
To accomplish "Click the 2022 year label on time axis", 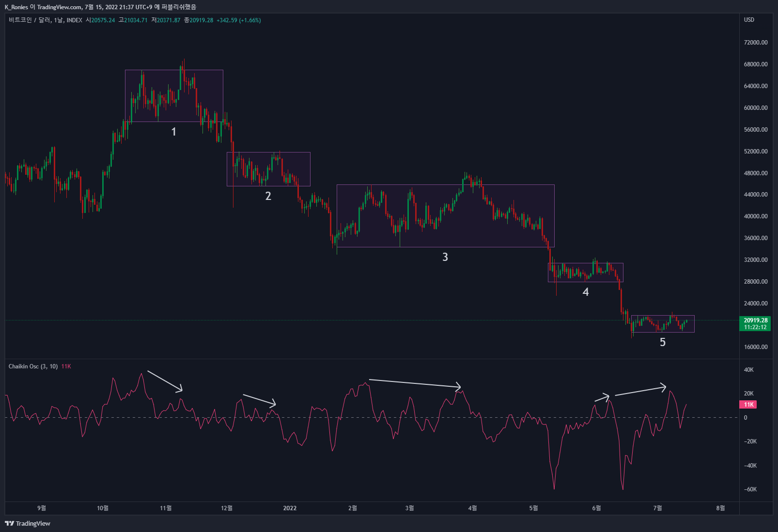I will coord(290,508).
